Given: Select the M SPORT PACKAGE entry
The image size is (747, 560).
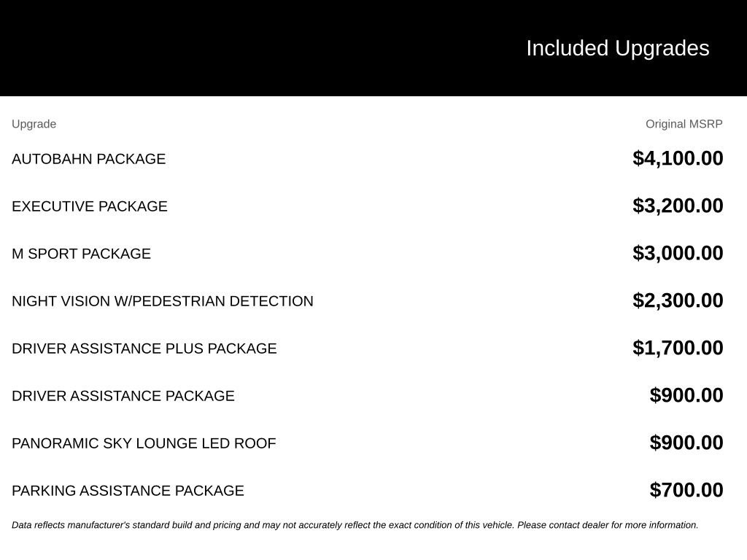Looking at the screenshot, I should (x=81, y=254).
